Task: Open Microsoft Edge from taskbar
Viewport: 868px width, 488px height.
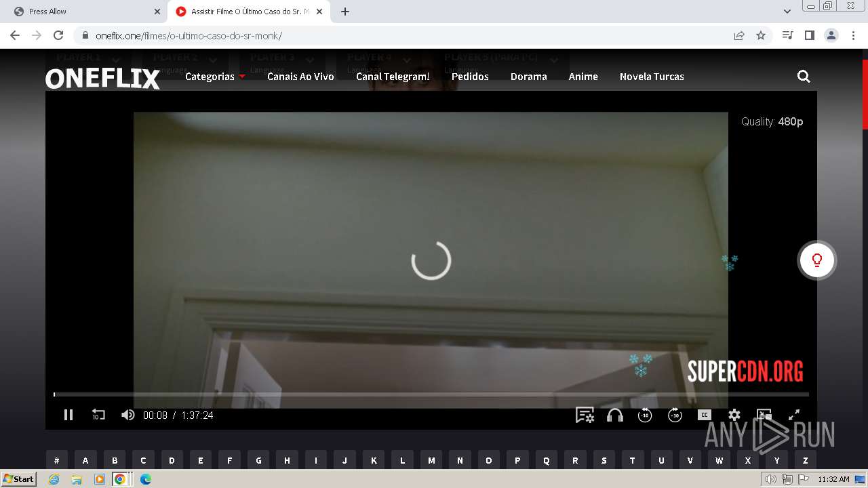Action: point(146,479)
